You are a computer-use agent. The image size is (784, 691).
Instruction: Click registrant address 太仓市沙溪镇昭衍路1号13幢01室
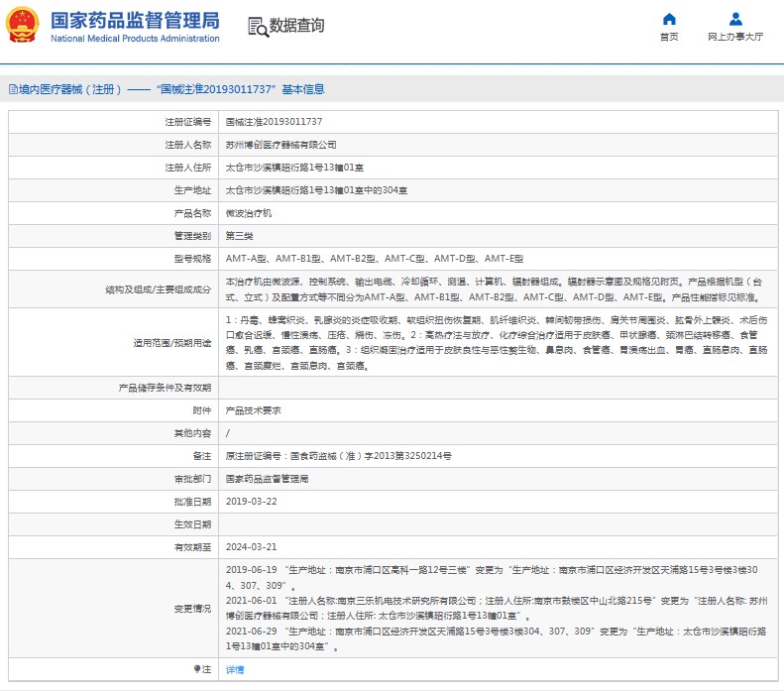coord(294,168)
